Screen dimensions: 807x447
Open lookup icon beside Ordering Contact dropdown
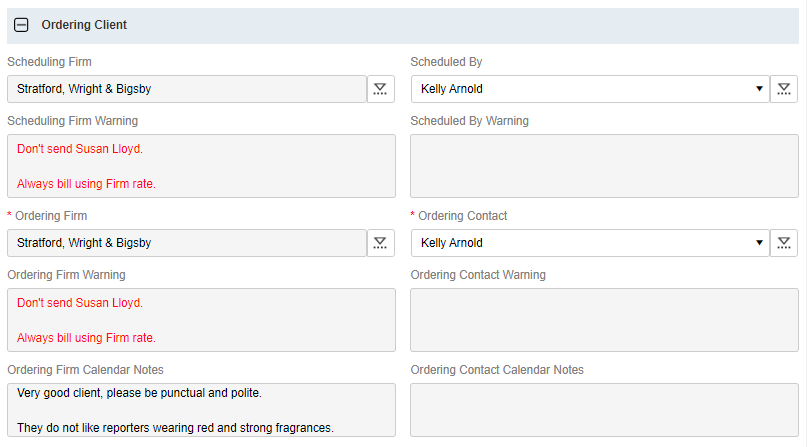(x=784, y=243)
